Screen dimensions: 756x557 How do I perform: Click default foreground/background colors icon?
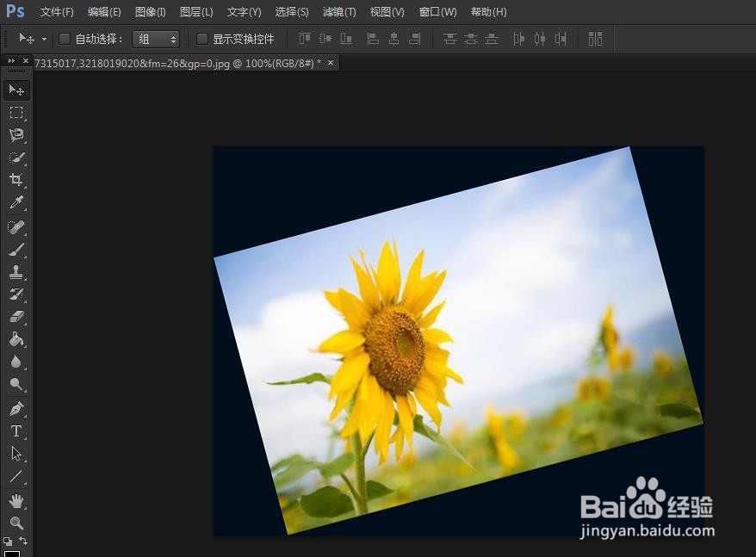[x=8, y=542]
